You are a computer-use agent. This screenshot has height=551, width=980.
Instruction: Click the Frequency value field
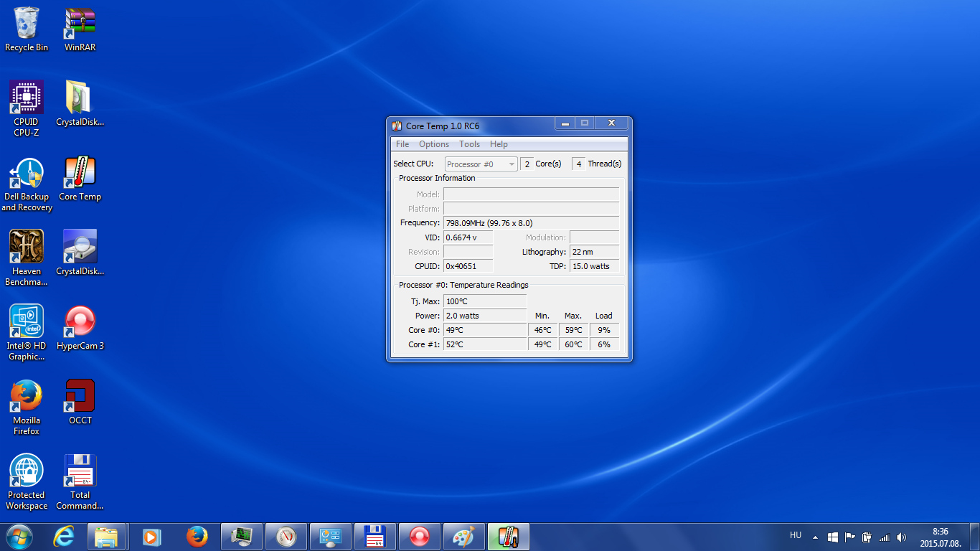coord(531,223)
